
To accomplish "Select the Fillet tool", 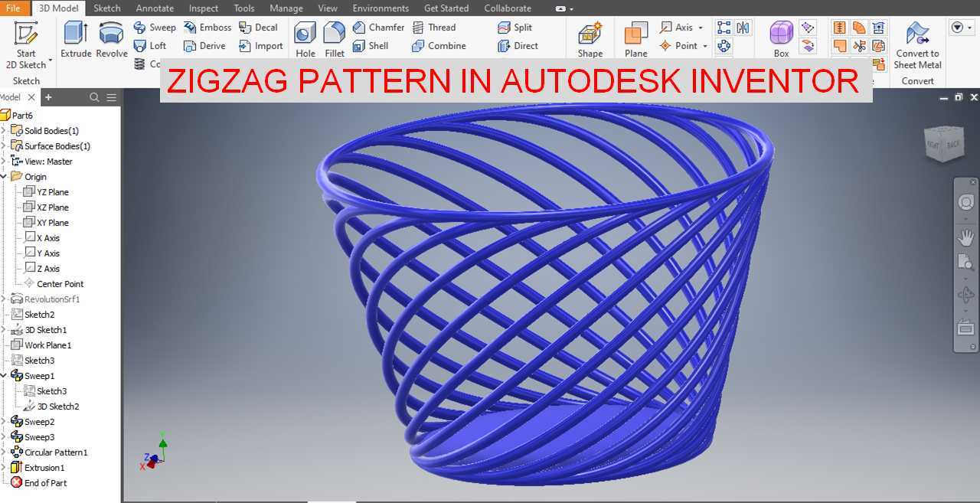I will coord(335,40).
